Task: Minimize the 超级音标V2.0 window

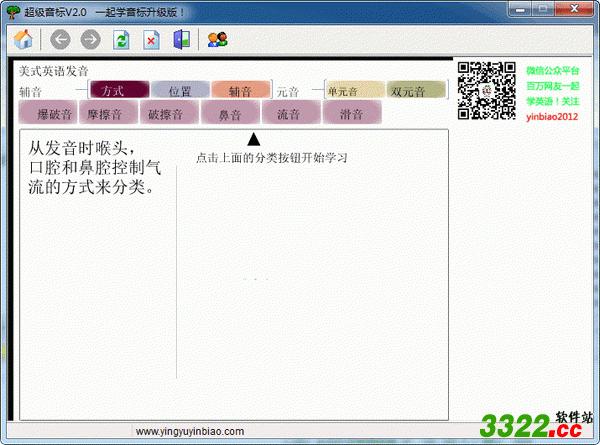Action: point(520,9)
